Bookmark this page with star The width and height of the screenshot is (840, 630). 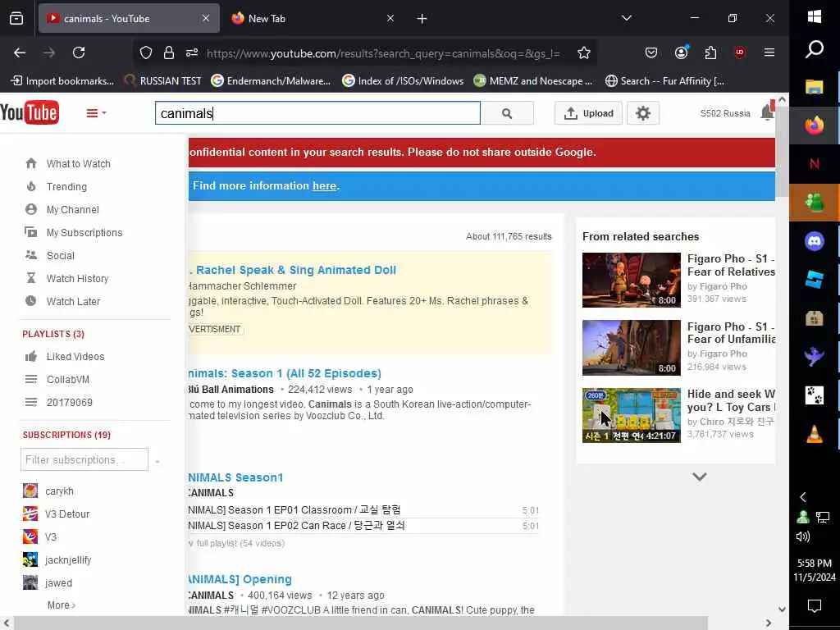584,52
